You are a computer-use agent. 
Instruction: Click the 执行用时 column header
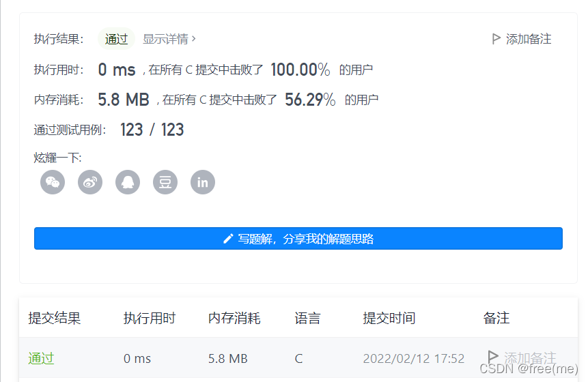point(150,318)
